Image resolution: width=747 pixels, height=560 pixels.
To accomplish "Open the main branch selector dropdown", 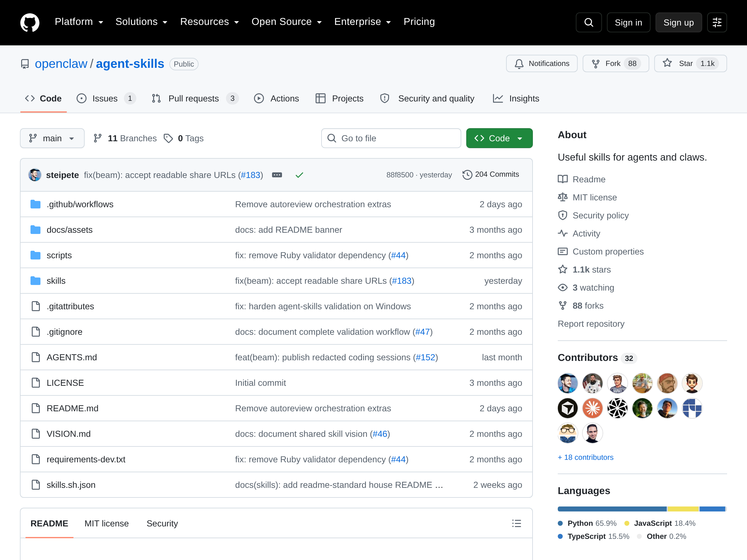I will click(52, 138).
